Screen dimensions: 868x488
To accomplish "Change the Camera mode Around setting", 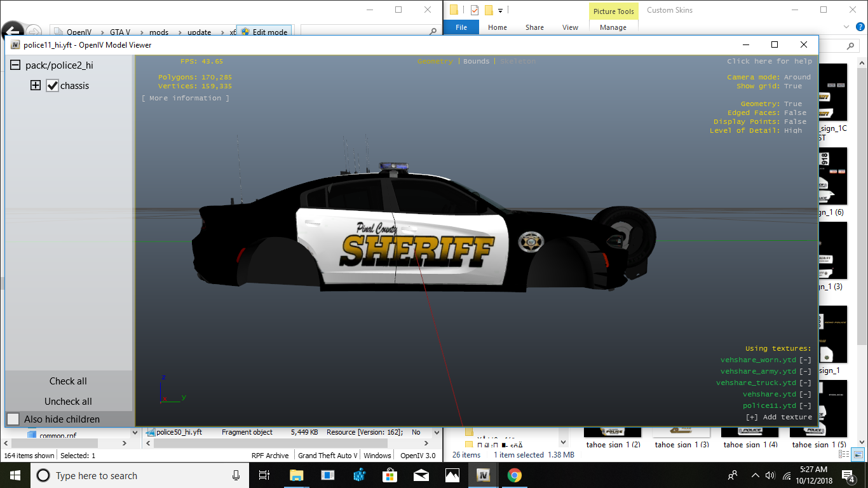I will pyautogui.click(x=797, y=78).
